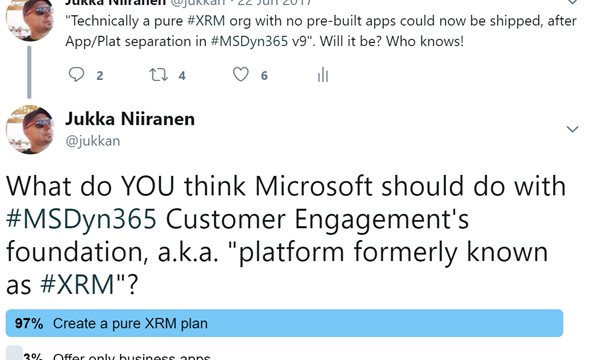Click the like count number 6
The width and height of the screenshot is (590, 360).
point(264,76)
